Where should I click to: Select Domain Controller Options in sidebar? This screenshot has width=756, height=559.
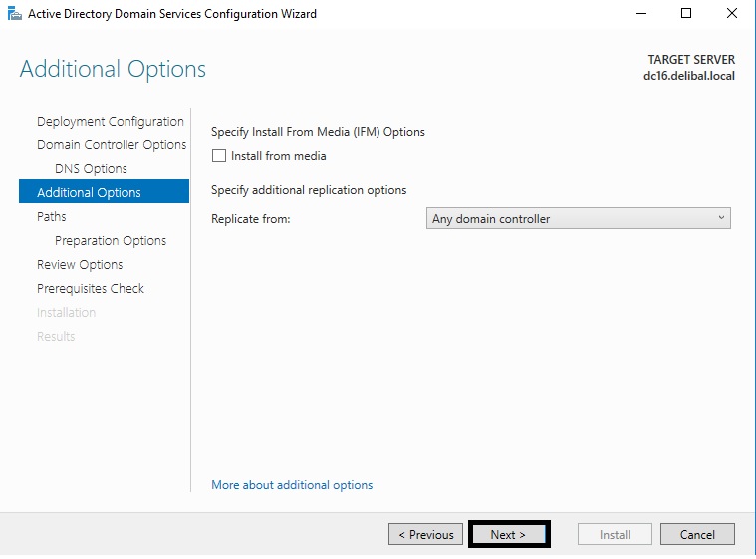[x=112, y=145]
